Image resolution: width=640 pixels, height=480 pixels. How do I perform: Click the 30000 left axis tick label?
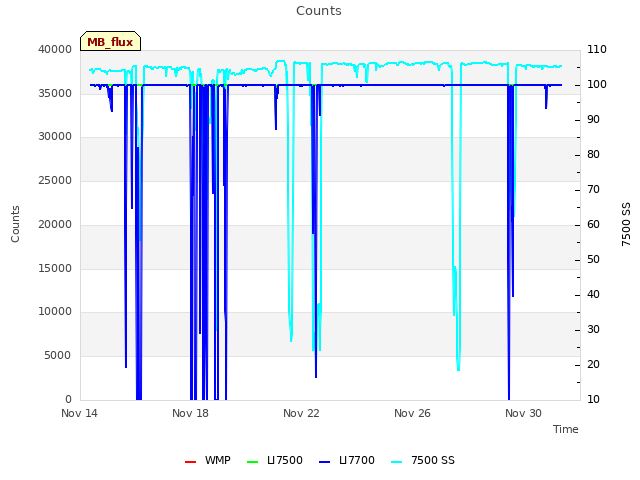[x=55, y=137]
